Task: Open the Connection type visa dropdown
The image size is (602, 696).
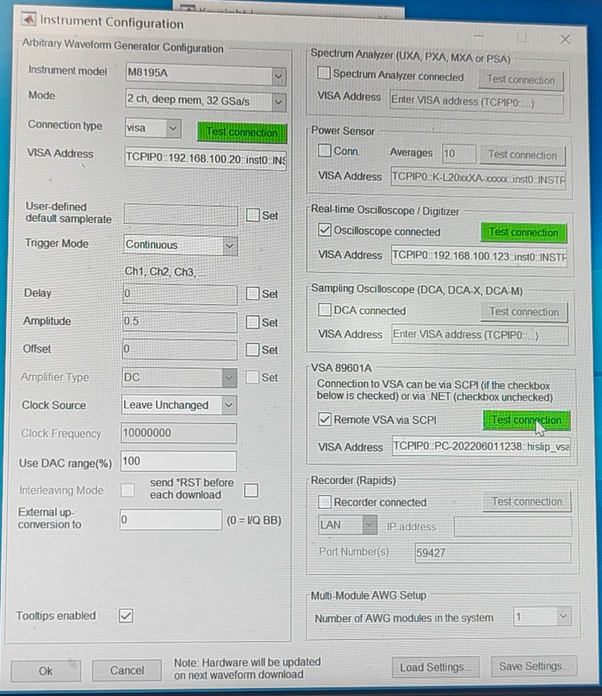Action: coord(153,128)
